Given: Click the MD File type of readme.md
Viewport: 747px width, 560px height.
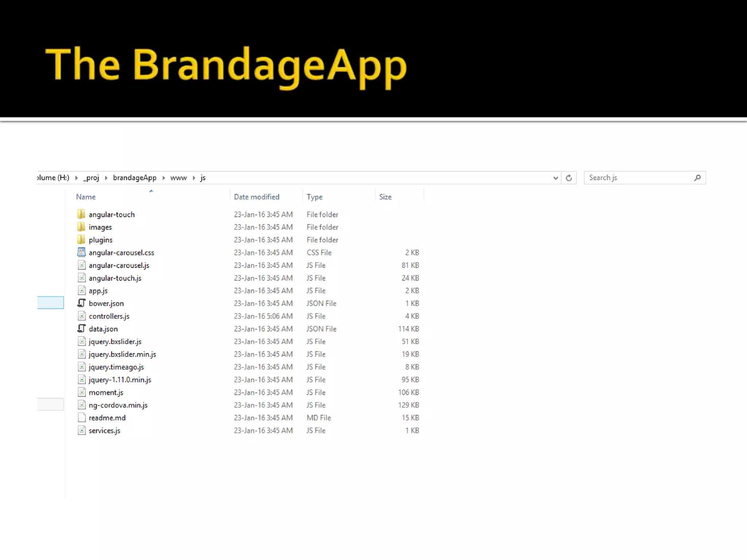Looking at the screenshot, I should pyautogui.click(x=319, y=418).
